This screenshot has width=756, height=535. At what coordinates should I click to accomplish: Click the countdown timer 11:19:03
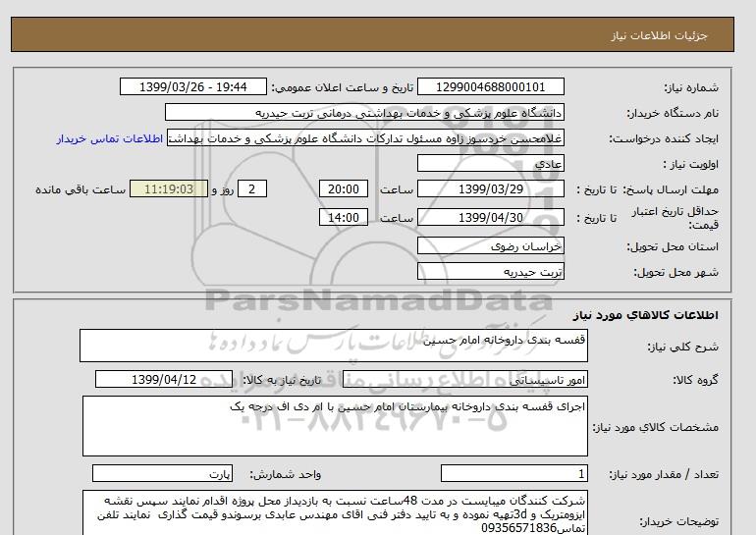tap(169, 188)
